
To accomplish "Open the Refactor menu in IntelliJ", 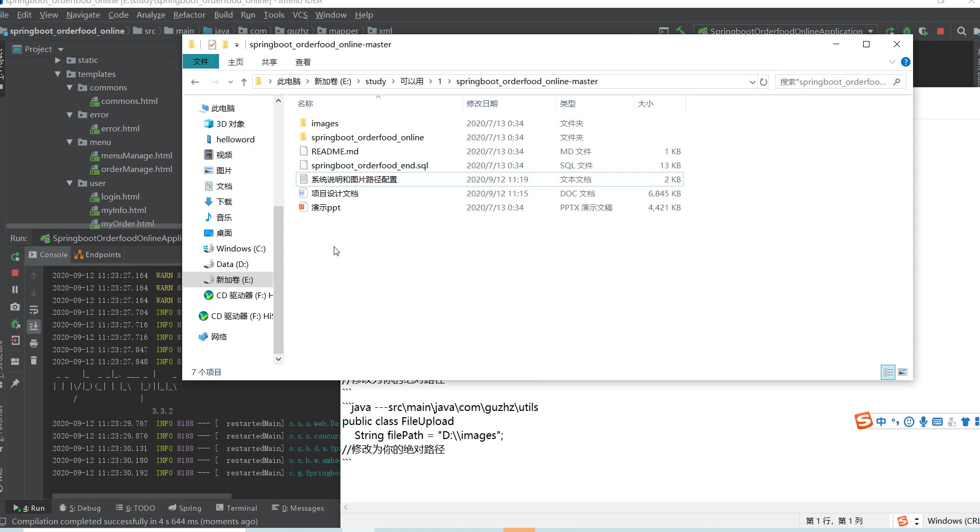I will [x=189, y=15].
